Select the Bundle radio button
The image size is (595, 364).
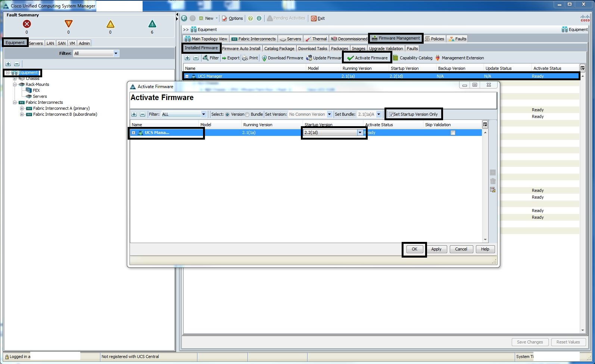tap(247, 114)
